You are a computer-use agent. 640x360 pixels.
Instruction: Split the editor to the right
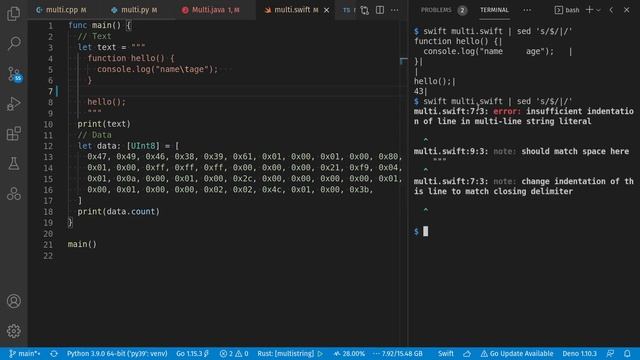(x=380, y=10)
